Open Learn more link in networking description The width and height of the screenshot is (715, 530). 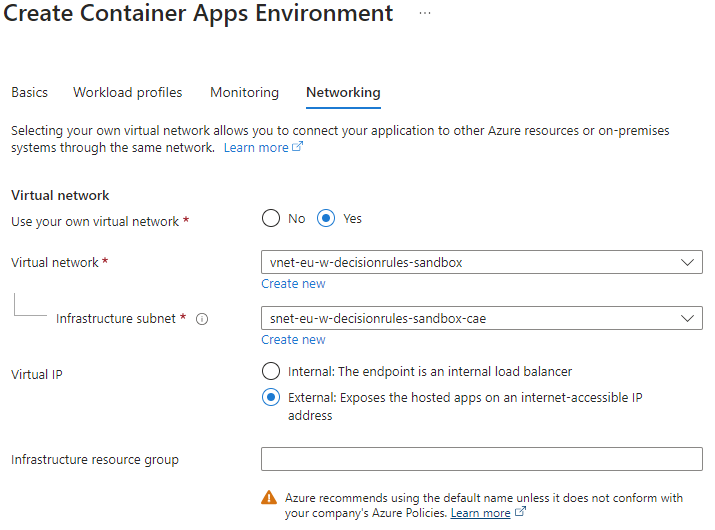pos(256,148)
